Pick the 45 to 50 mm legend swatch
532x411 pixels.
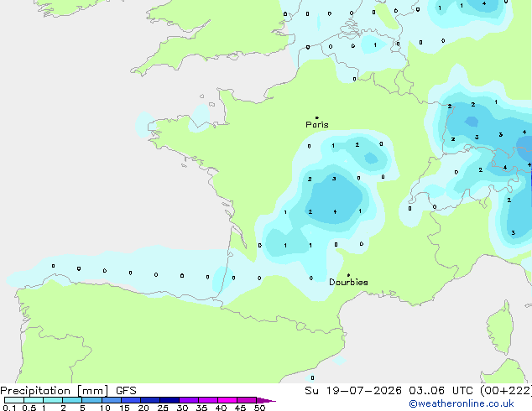click(x=247, y=400)
